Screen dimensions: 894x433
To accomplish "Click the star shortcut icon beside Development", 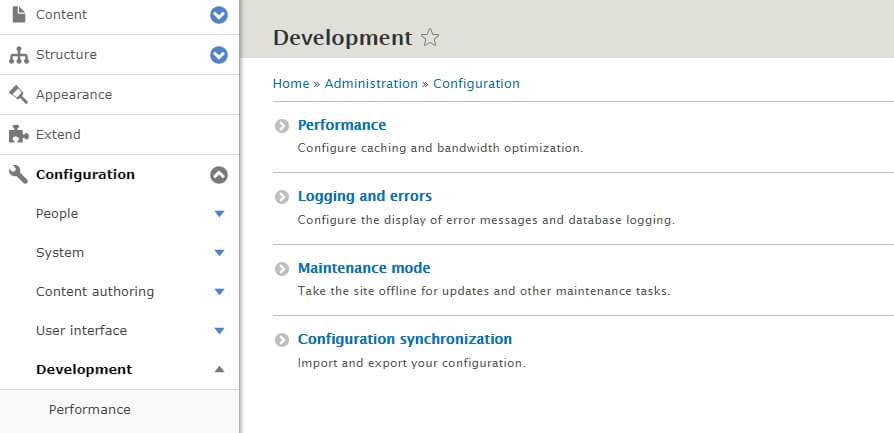I will tap(430, 38).
